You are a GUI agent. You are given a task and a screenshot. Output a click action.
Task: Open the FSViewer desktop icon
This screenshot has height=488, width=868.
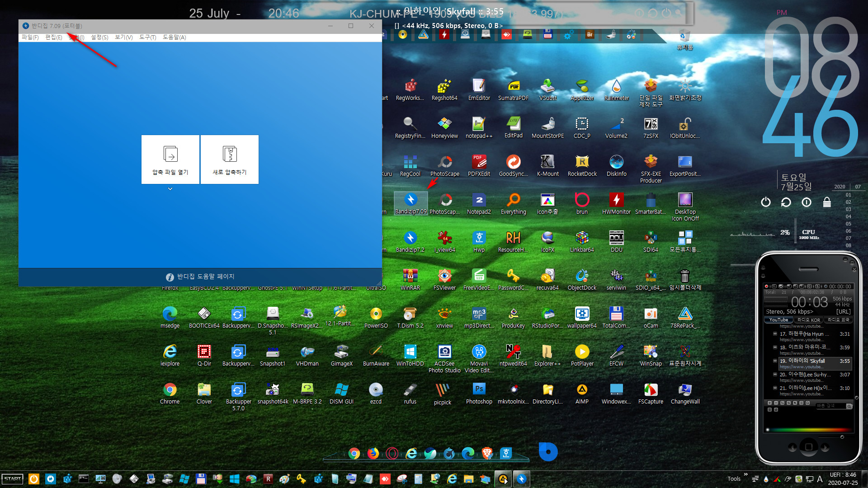click(x=445, y=280)
